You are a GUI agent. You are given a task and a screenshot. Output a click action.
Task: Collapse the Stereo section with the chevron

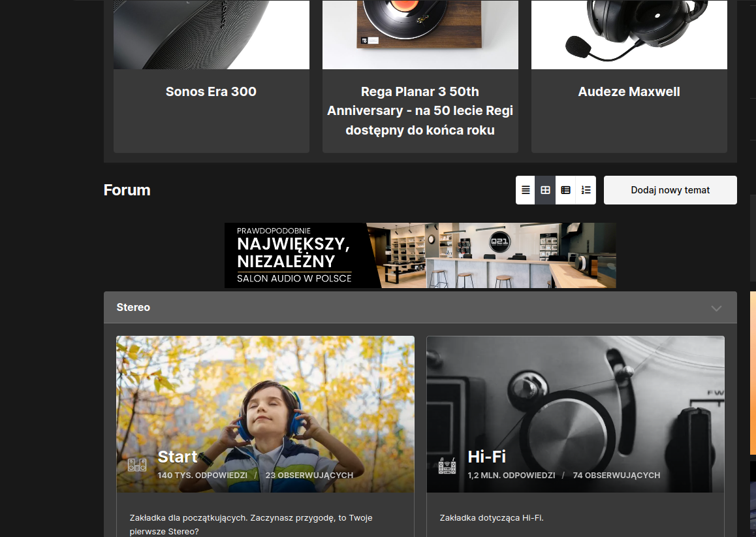pos(716,308)
